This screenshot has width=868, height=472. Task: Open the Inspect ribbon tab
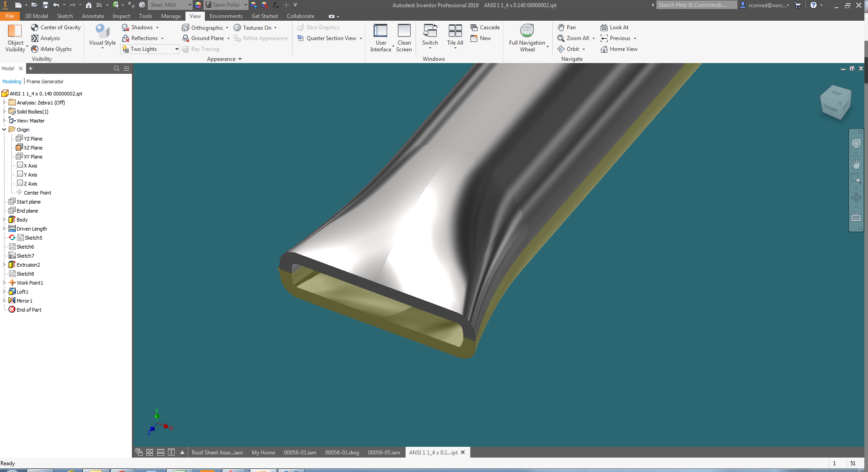[x=121, y=16]
